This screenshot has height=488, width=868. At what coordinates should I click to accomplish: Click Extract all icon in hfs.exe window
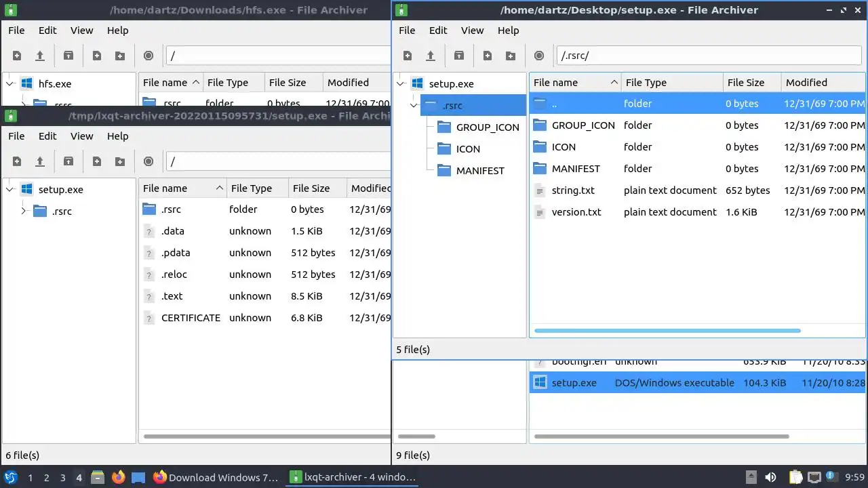tap(68, 56)
